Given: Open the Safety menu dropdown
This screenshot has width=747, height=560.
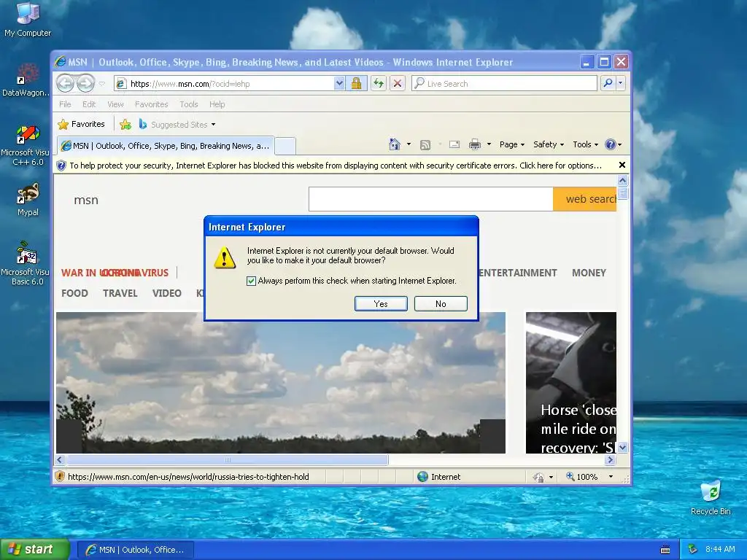Looking at the screenshot, I should [x=549, y=144].
